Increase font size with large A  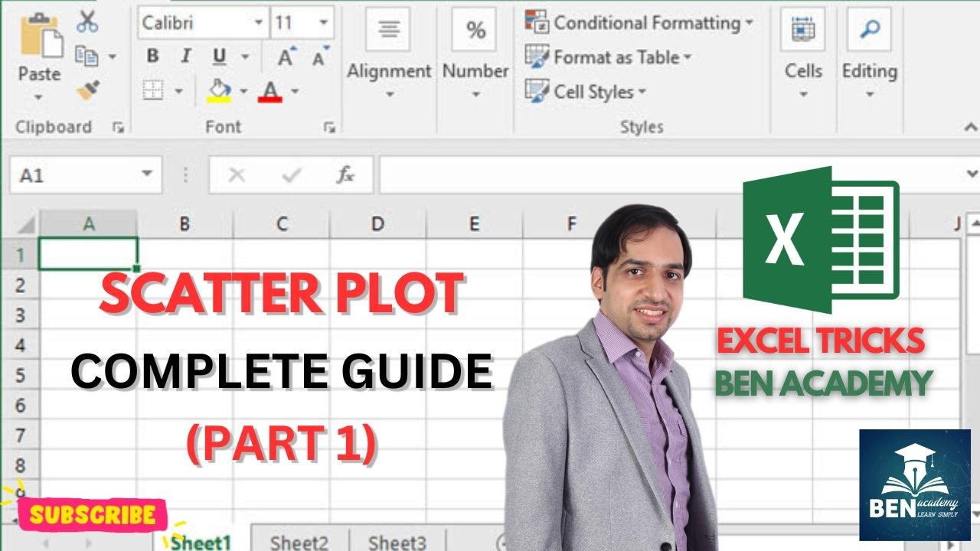(286, 57)
